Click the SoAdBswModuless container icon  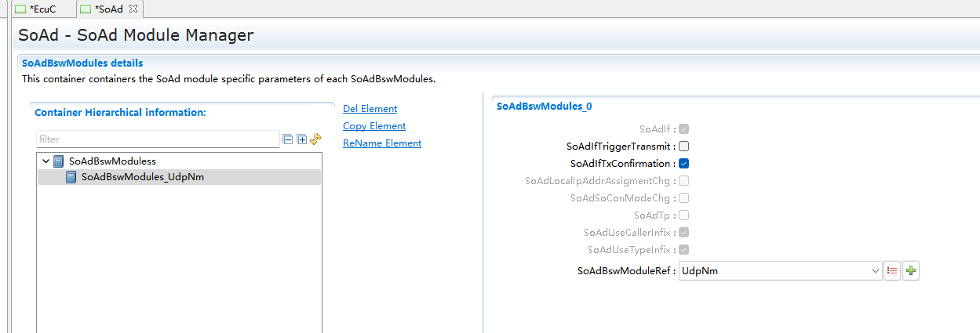(59, 161)
